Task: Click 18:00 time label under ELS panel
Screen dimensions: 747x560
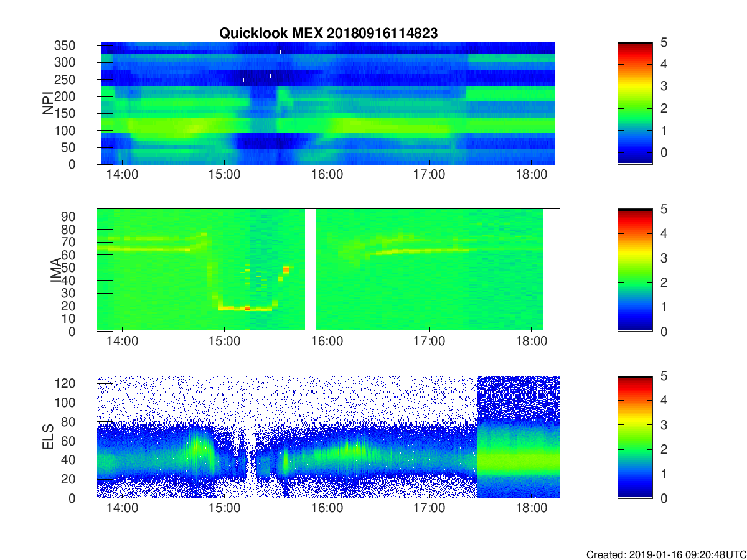Action: point(531,508)
